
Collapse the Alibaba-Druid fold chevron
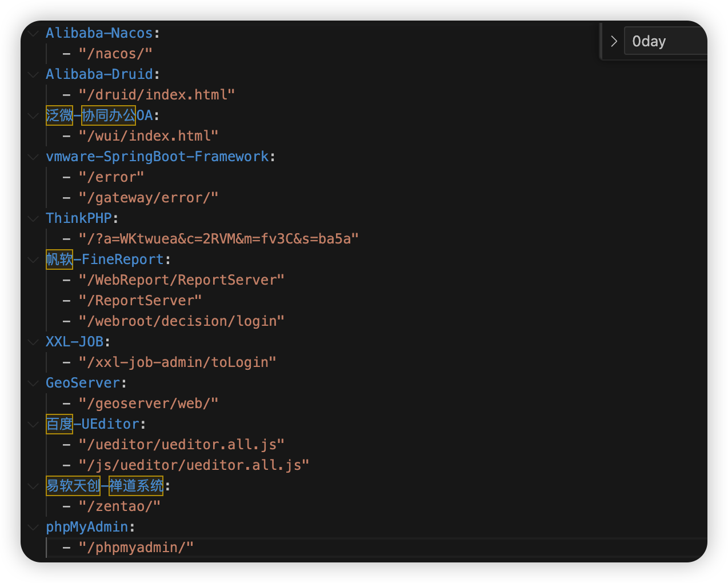coord(33,74)
